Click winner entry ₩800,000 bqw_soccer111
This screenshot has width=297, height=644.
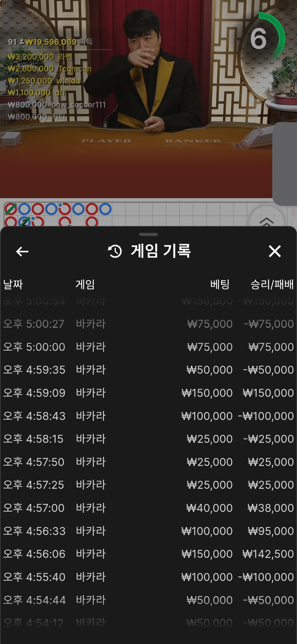pyautogui.click(x=57, y=105)
